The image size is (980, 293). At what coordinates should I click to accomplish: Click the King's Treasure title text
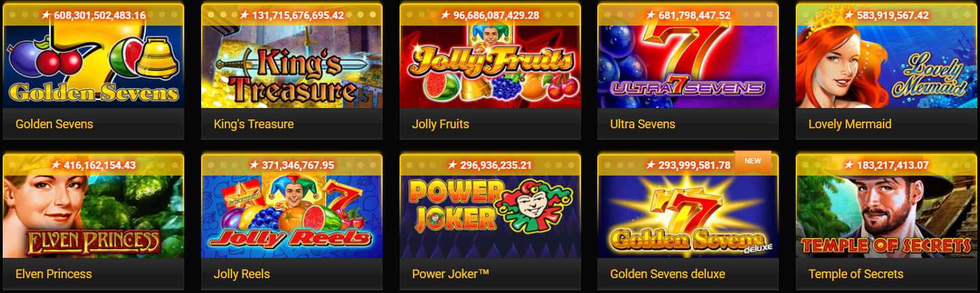click(x=253, y=124)
